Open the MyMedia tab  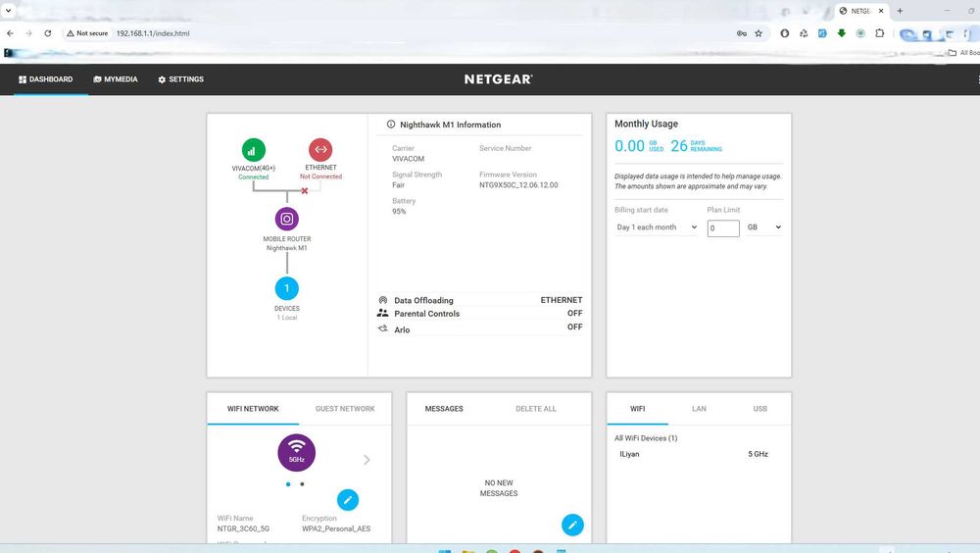pos(116,79)
